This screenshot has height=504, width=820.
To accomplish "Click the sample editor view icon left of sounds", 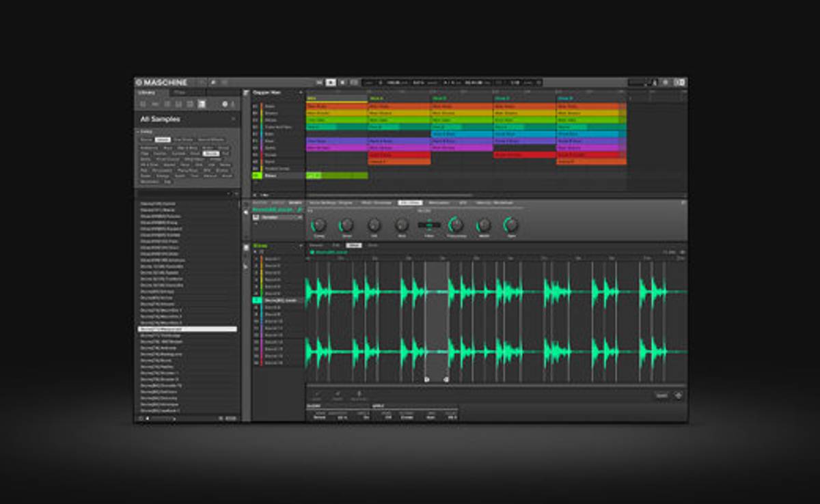I will click(x=247, y=266).
